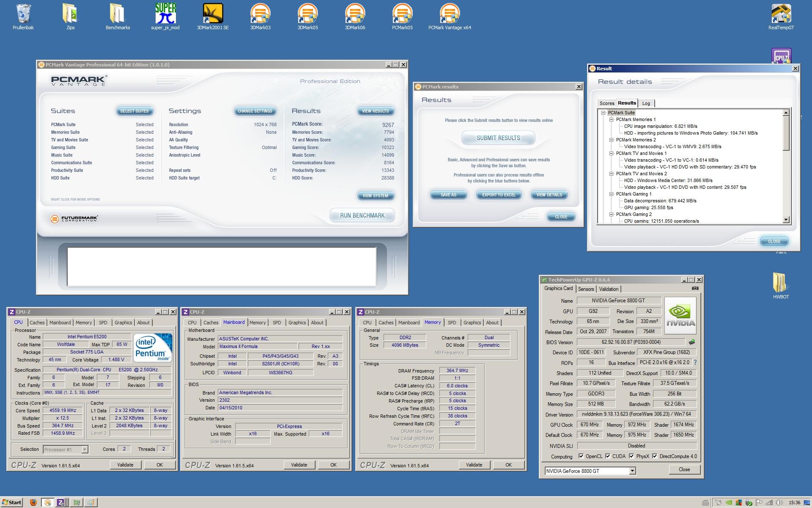Image resolution: width=812 pixels, height=508 pixels.
Task: Toggle CUDA checkbox in GPU-Z
Action: point(608,456)
